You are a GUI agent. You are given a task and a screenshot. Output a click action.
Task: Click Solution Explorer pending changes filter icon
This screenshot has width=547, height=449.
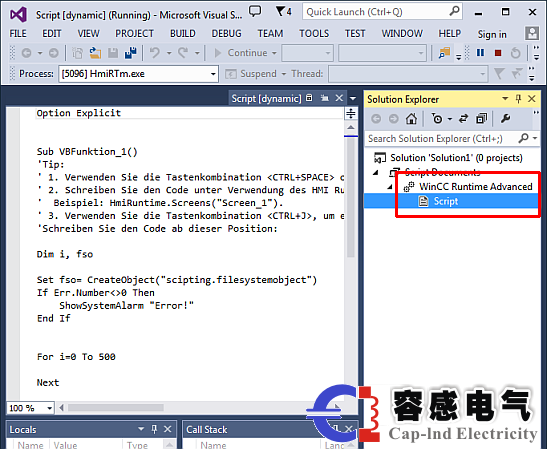(437, 119)
